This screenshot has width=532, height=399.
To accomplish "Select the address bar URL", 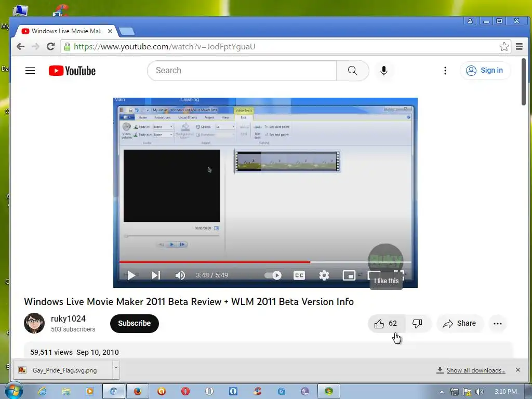I will pos(165,46).
